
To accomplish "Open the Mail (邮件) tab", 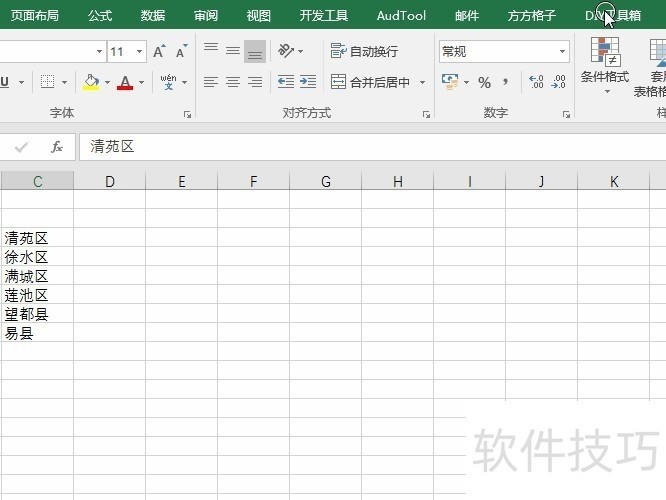I will click(467, 16).
